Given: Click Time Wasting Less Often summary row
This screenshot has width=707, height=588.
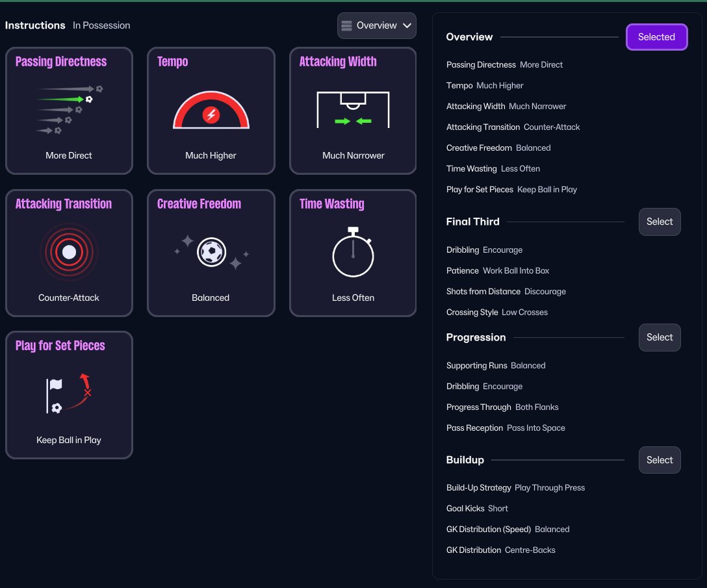Looking at the screenshot, I should 493,169.
